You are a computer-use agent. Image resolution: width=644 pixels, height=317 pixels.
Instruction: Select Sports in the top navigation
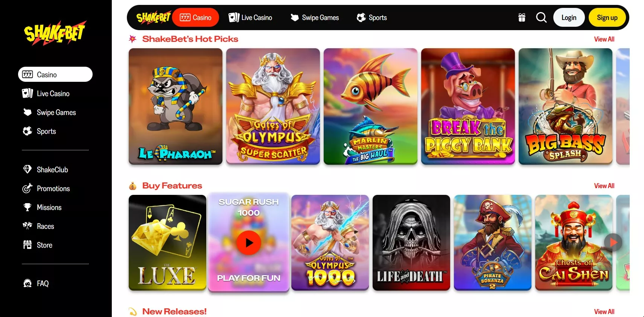[x=372, y=18]
